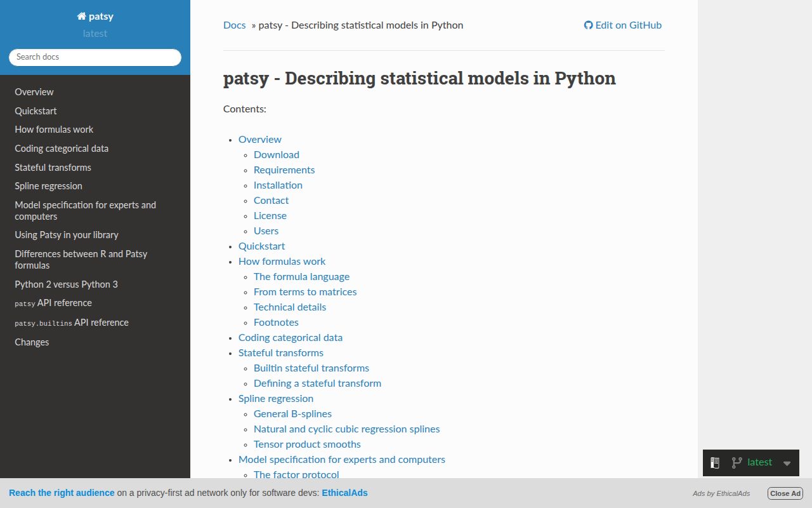Open Coding categorical data contents link
The height and width of the screenshot is (508, 812).
291,338
